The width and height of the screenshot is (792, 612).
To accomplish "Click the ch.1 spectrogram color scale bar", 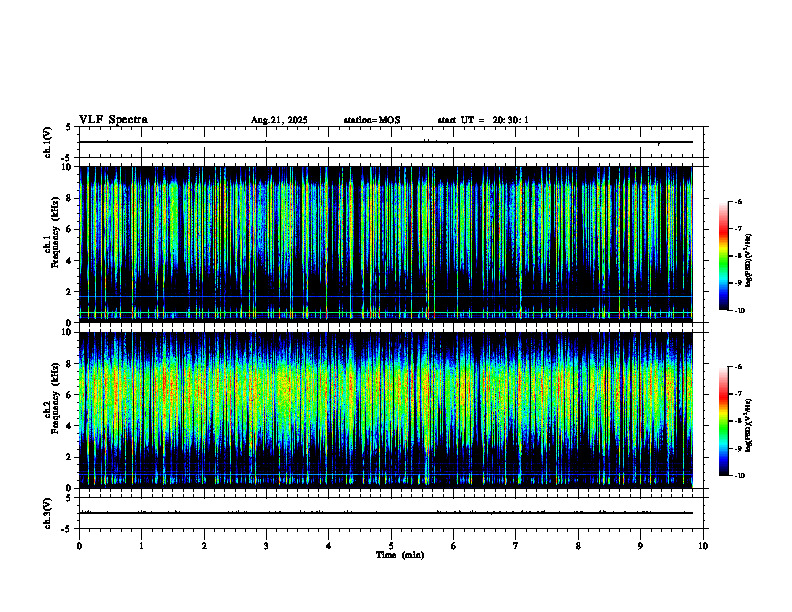I will coord(723,256).
